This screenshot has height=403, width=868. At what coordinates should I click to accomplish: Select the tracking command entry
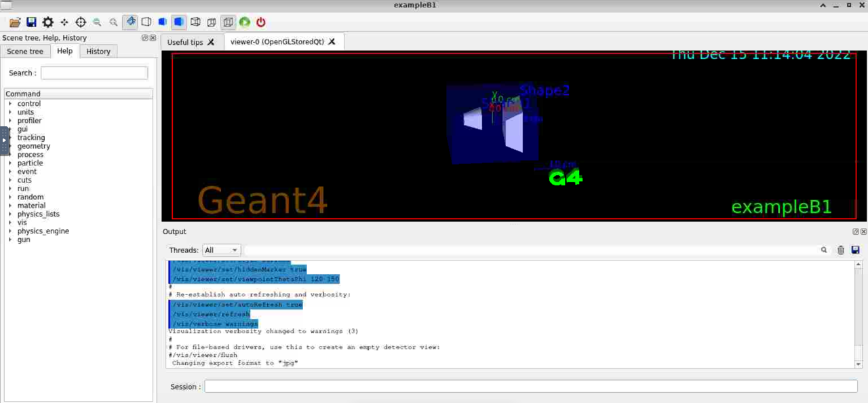(x=31, y=138)
